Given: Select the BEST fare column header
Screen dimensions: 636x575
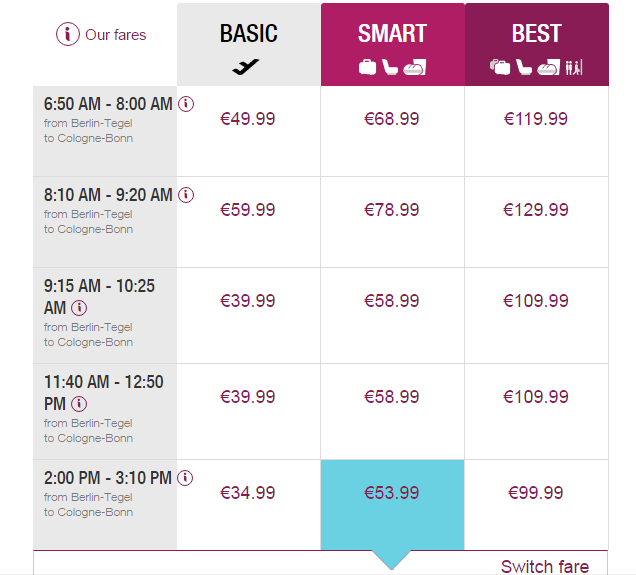Looking at the screenshot, I should pyautogui.click(x=537, y=45).
